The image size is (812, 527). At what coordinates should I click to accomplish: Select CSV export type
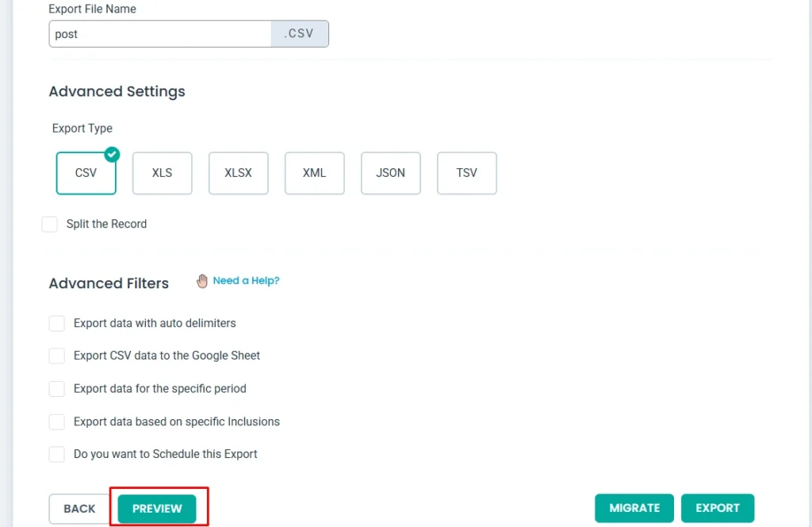[x=86, y=173]
